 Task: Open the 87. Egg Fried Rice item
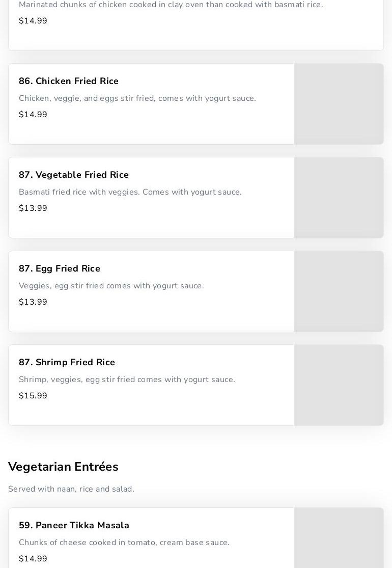pos(60,269)
